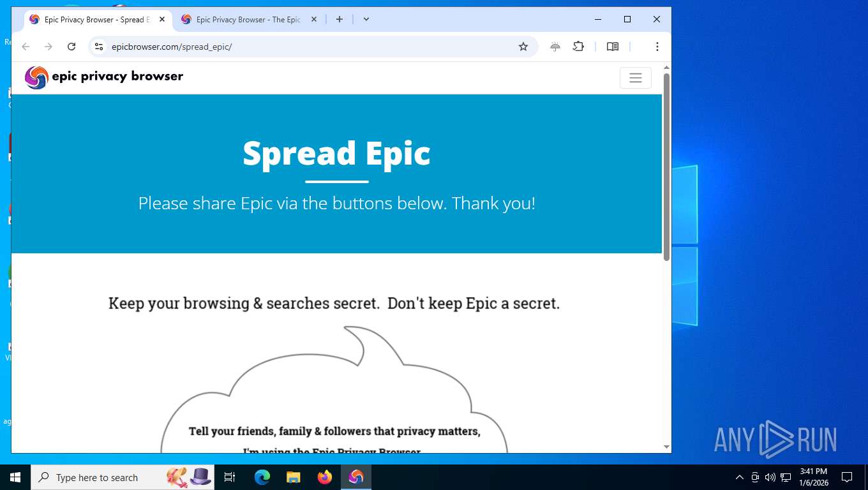Open a new tab
The height and width of the screenshot is (490, 868).
(340, 20)
